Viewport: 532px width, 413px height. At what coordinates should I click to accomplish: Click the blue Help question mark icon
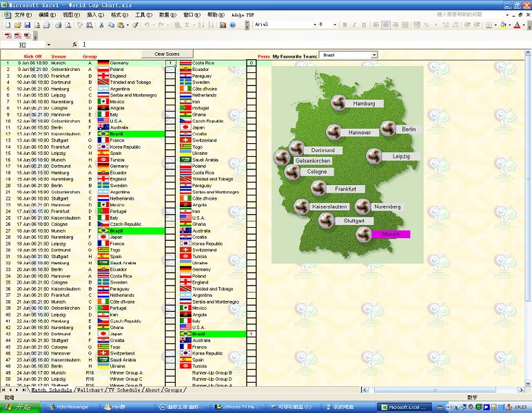pos(233,25)
